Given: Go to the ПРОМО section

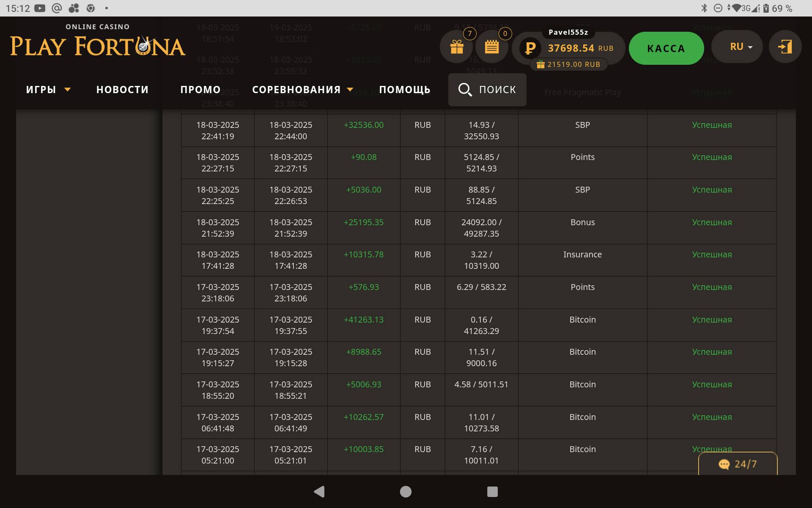Looking at the screenshot, I should coord(200,90).
